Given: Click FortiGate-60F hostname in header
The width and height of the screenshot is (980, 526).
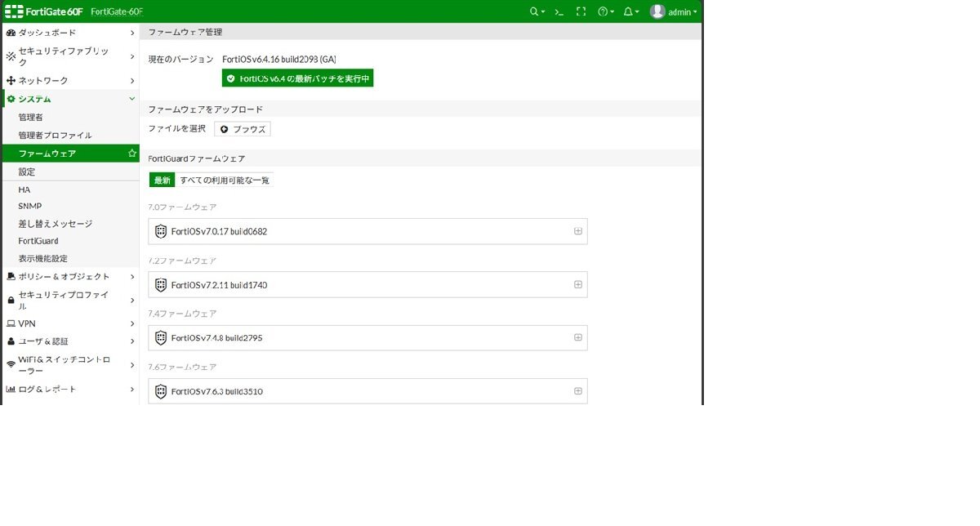Looking at the screenshot, I should pyautogui.click(x=117, y=12).
